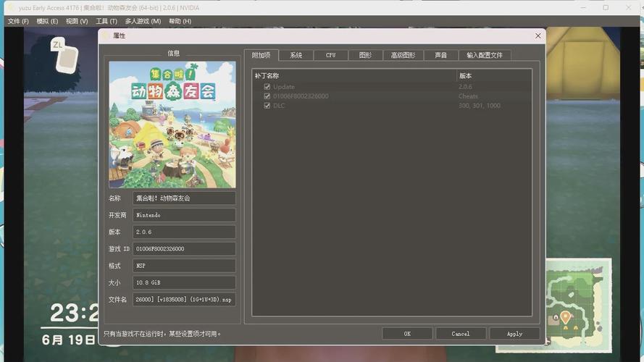Click the 文件名 field ending in .nsp
Image resolution: width=644 pixels, height=362 pixels.
click(184, 300)
